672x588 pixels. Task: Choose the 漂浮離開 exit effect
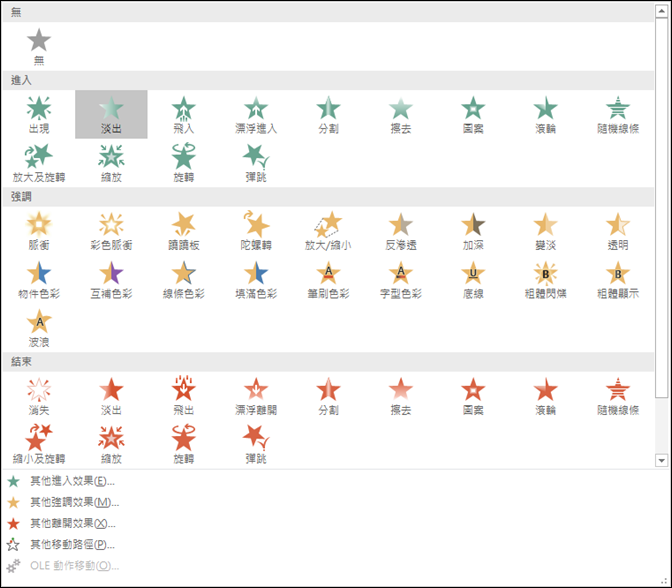[x=256, y=396]
